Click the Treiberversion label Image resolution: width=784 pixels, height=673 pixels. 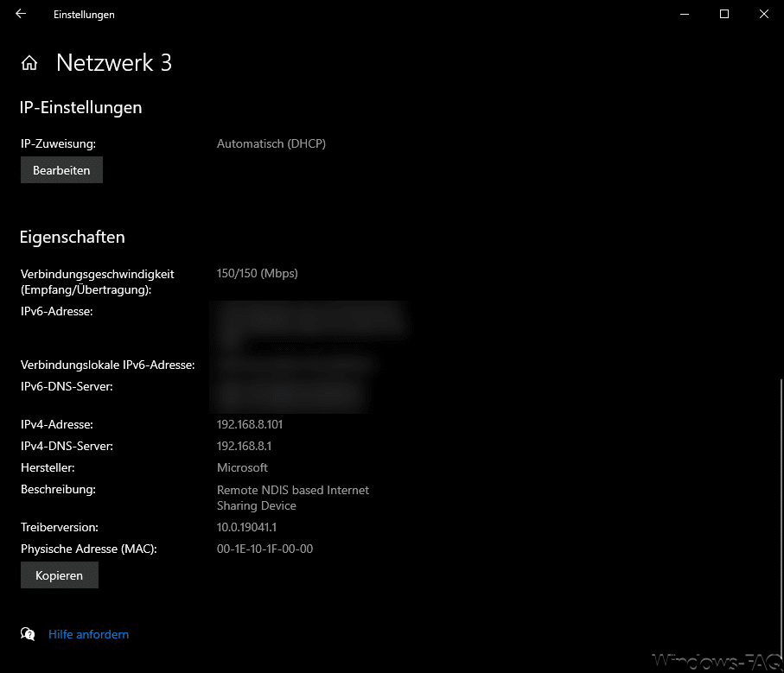point(60,527)
